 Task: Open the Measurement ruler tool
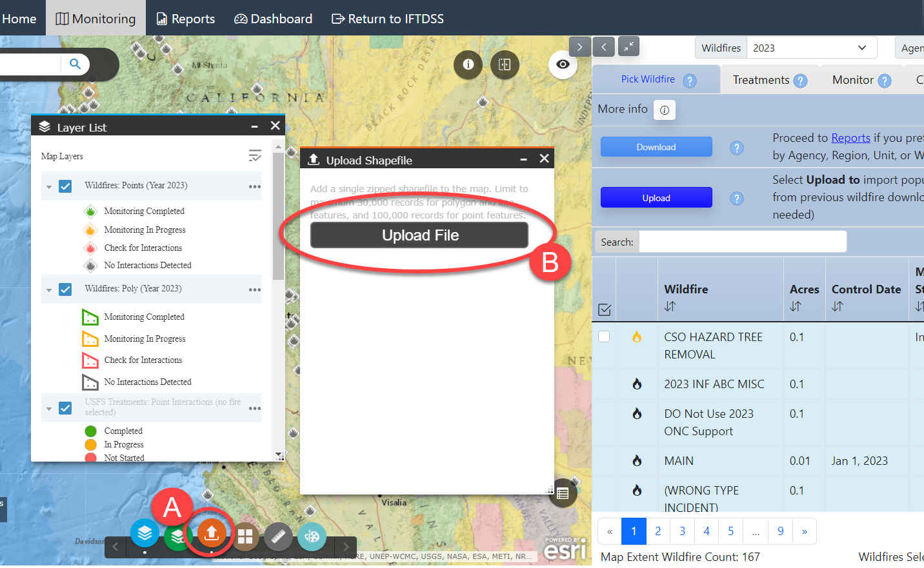point(278,536)
